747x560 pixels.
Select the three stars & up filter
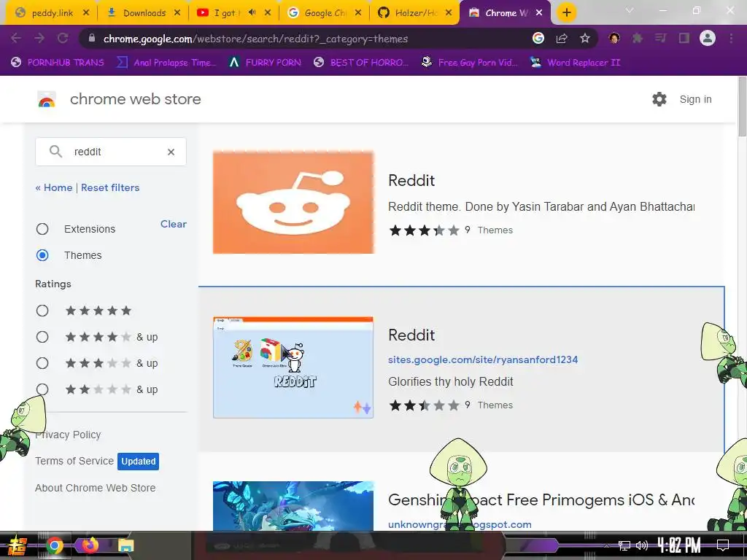pos(42,363)
